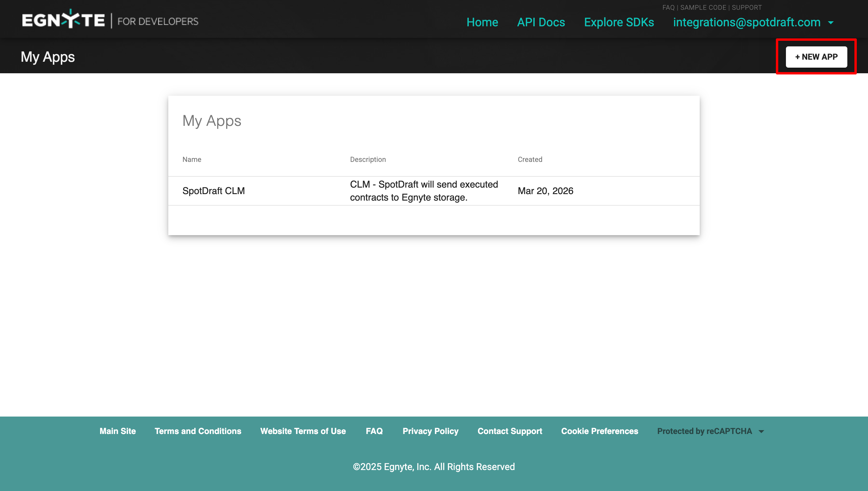Open Privacy Policy in footer

(430, 431)
